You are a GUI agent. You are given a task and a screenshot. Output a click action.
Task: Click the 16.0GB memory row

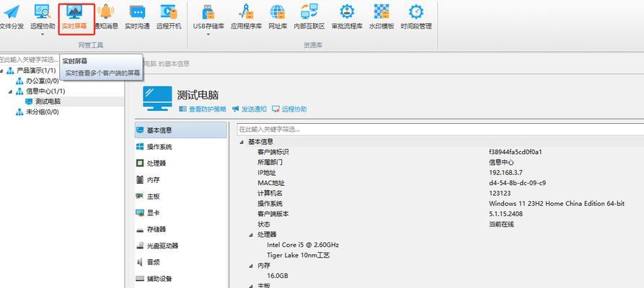coord(277,276)
